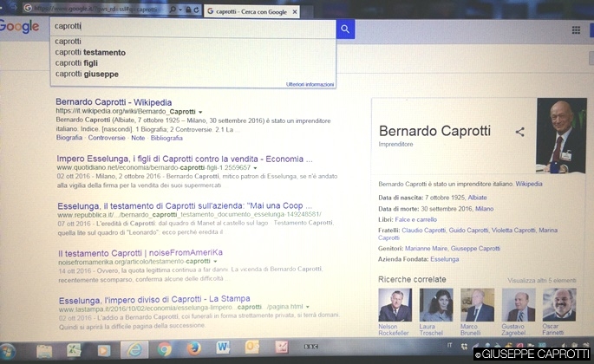Click the Google logo
594x364 pixels.
click(19, 27)
